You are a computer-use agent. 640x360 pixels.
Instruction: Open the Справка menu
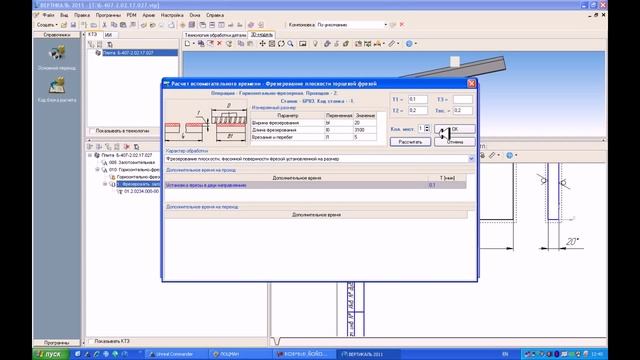215,15
